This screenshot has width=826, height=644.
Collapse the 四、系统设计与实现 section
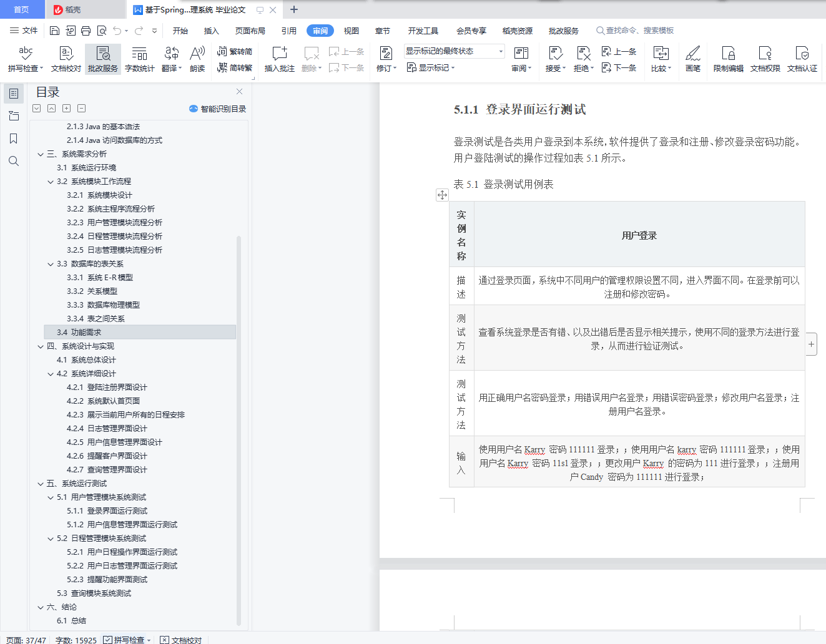pos(41,346)
